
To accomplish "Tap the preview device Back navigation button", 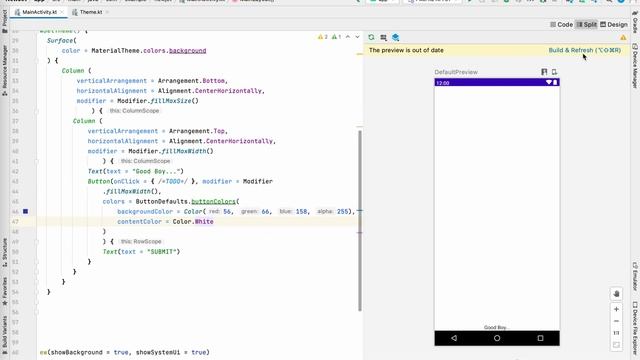I will 454,338.
